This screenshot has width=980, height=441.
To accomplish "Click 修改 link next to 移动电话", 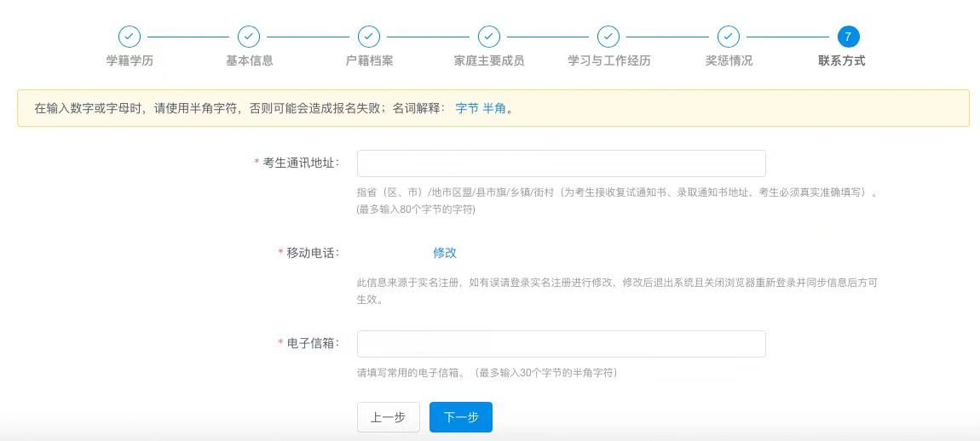I will 445,253.
